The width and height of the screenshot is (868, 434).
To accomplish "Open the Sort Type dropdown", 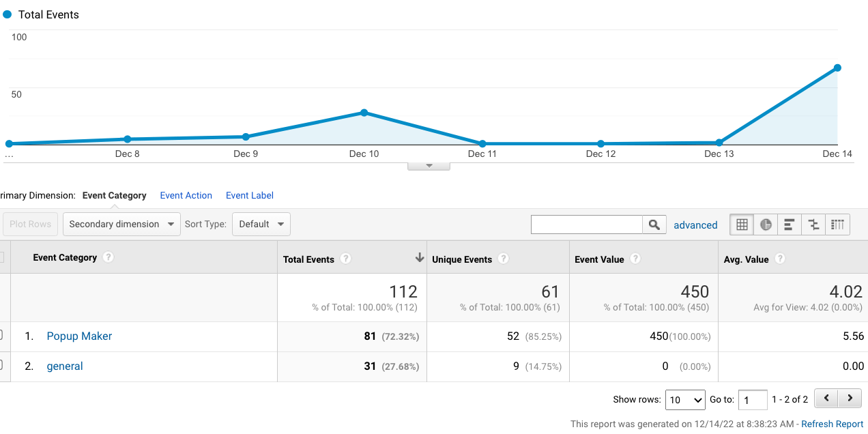I will pos(261,224).
